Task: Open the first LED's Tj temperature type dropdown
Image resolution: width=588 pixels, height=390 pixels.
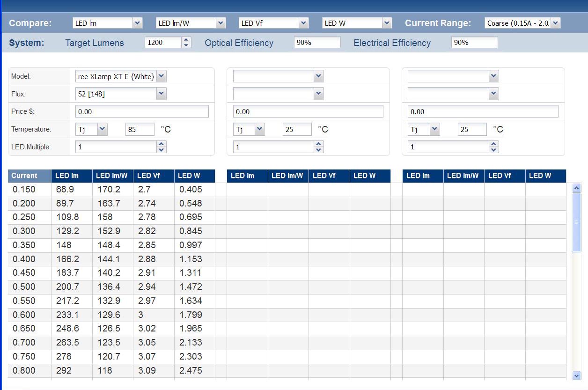Action: 102,130
